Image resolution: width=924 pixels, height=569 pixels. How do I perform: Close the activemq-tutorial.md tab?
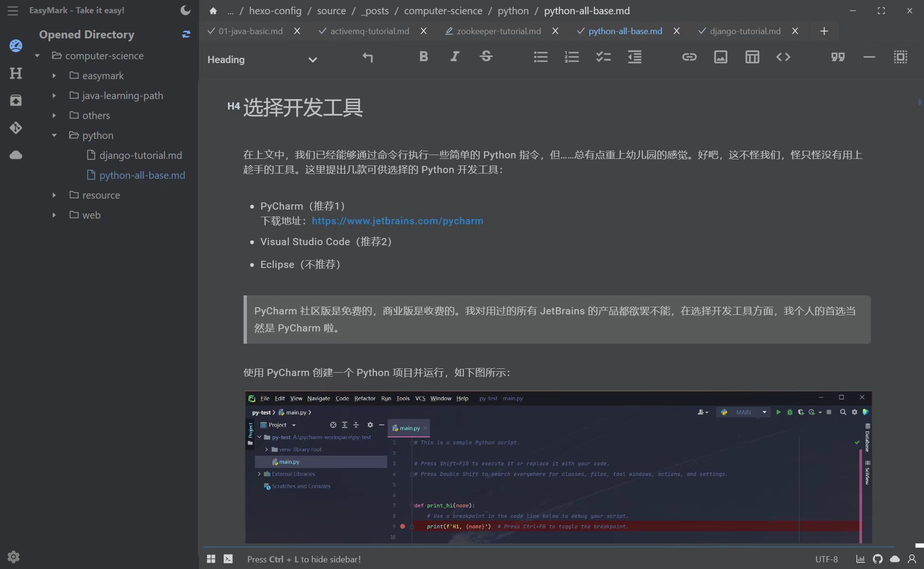tap(424, 31)
